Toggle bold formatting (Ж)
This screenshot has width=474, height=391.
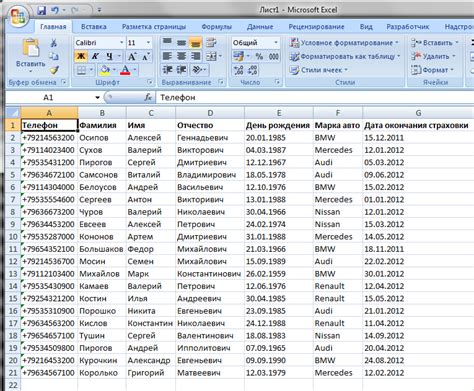(81, 56)
